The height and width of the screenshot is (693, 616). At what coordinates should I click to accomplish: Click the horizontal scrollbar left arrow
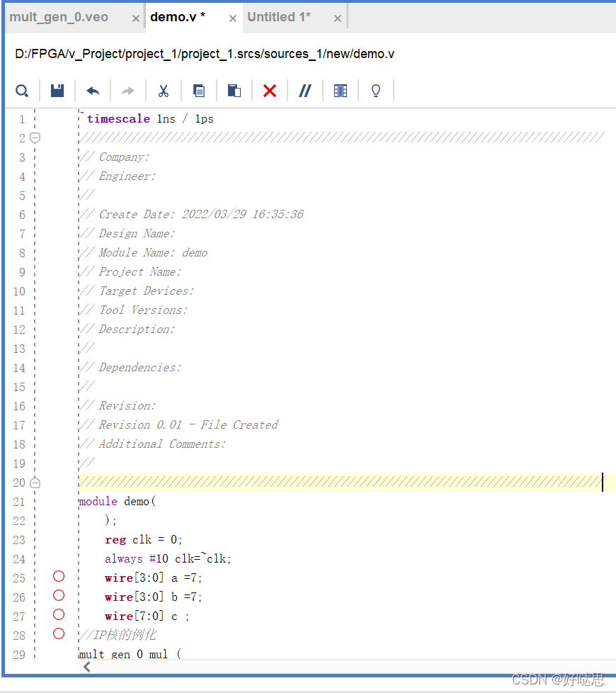point(87,667)
